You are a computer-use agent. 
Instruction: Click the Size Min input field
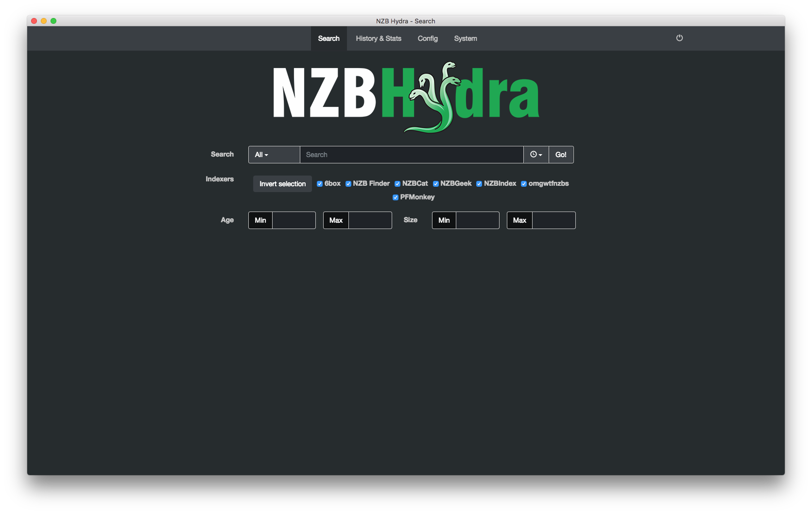point(478,220)
